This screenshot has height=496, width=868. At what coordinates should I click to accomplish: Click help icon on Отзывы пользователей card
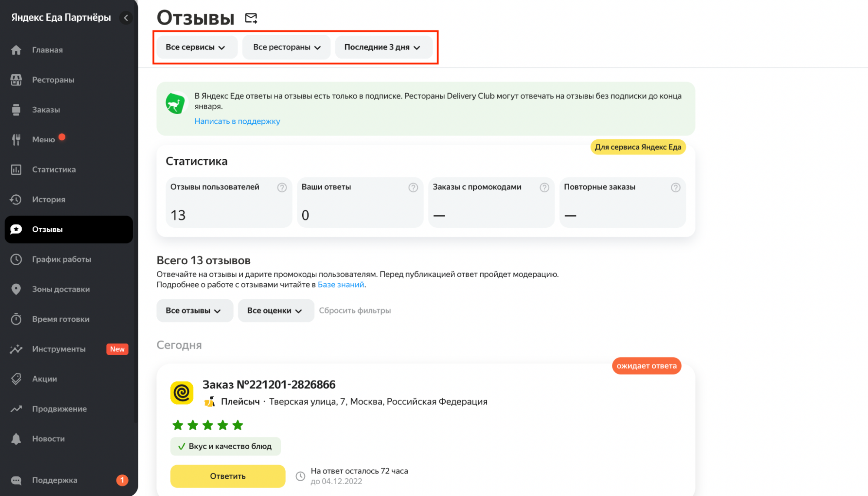coord(282,187)
